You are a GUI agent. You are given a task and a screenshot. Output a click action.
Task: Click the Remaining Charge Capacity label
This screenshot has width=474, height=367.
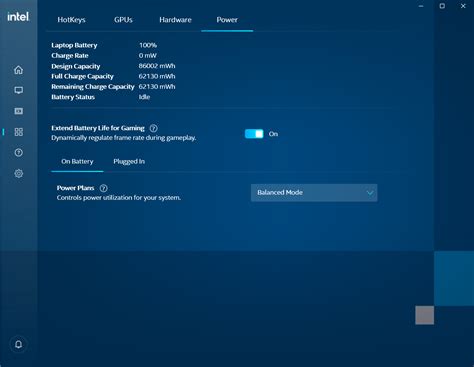(x=93, y=87)
